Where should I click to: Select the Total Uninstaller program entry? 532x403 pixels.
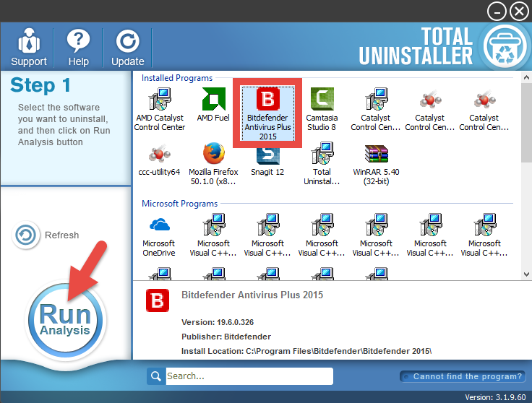coord(322,164)
